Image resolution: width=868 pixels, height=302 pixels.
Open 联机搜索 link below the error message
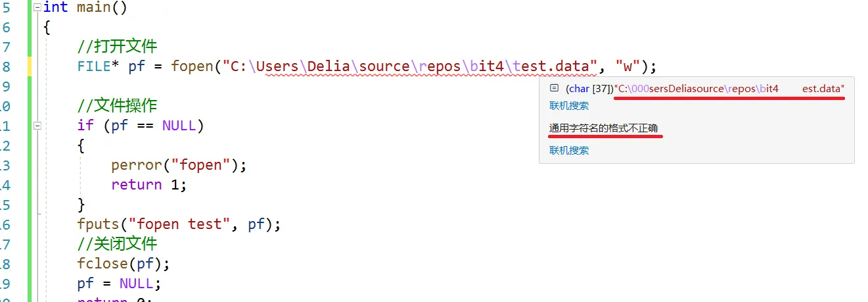(568, 150)
